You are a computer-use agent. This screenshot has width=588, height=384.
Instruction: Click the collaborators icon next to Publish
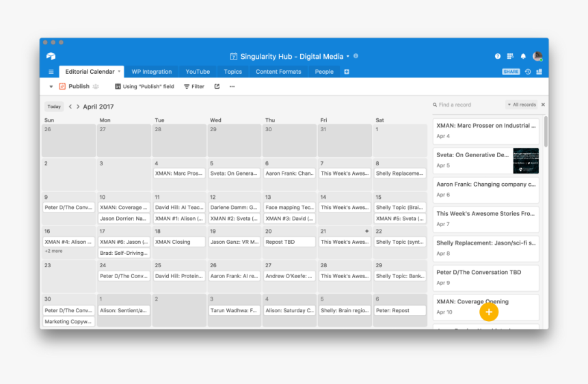click(x=96, y=87)
